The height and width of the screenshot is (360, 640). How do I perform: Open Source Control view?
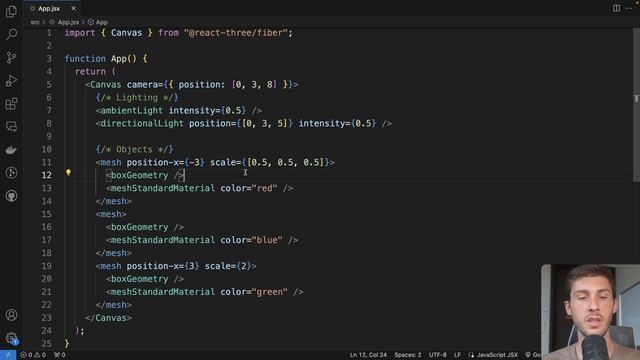(x=11, y=57)
